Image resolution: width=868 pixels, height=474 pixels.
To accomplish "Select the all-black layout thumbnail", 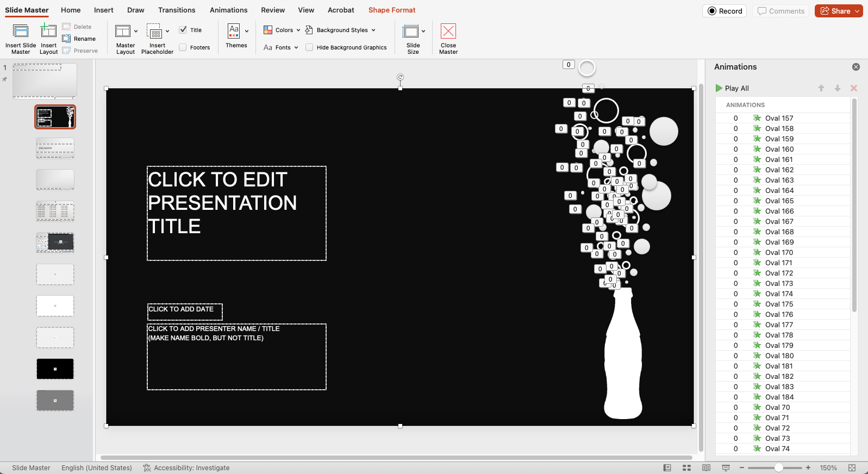I will click(55, 369).
